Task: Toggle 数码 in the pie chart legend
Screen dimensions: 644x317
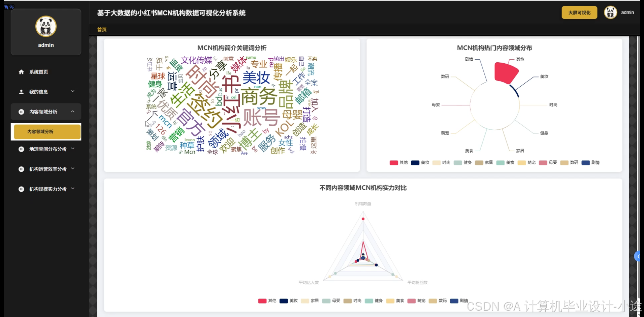Action: coord(569,163)
